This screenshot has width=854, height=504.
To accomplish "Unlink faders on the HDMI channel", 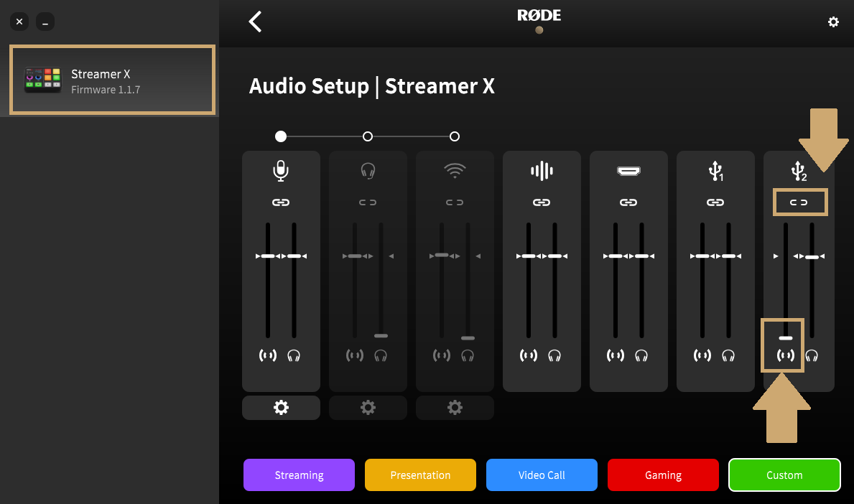I will point(628,202).
